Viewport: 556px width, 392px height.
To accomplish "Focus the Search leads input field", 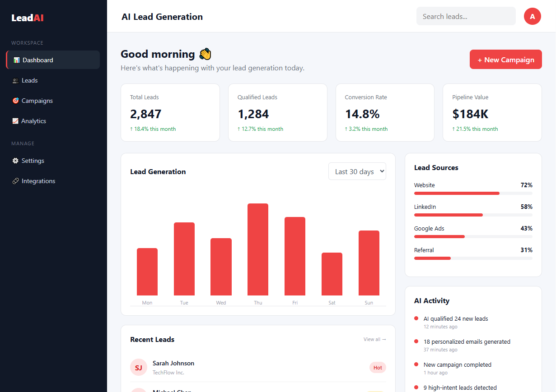I will click(x=466, y=16).
